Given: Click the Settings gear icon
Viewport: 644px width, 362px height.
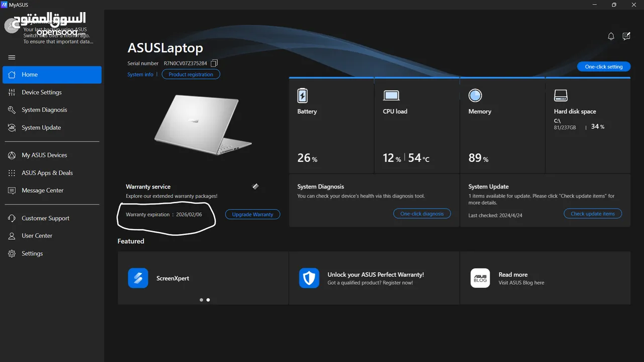Looking at the screenshot, I should point(12,253).
